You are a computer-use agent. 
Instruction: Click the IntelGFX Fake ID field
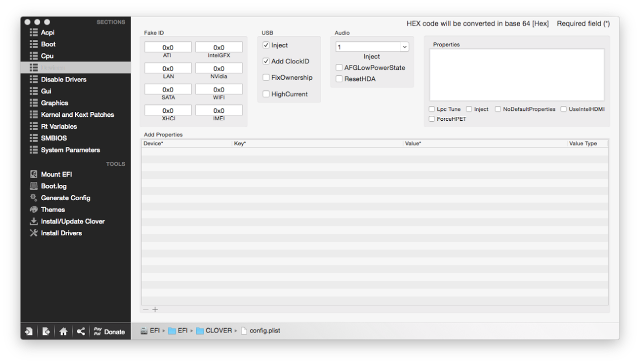[x=219, y=47]
